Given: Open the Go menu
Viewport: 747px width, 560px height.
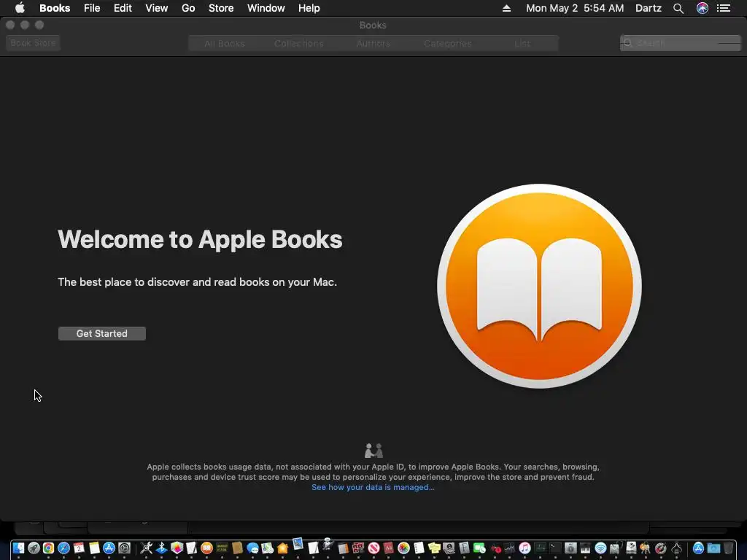Looking at the screenshot, I should [188, 8].
